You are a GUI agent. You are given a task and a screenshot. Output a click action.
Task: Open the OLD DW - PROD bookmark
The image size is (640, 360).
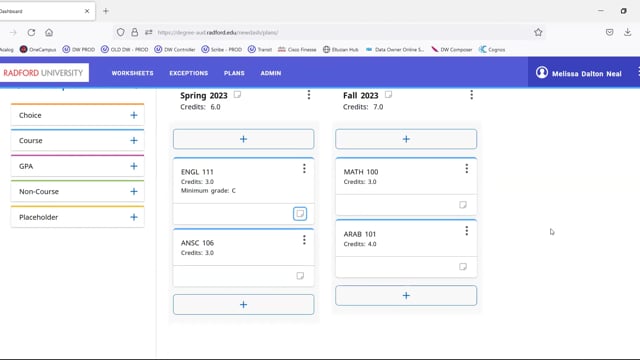pyautogui.click(x=124, y=49)
